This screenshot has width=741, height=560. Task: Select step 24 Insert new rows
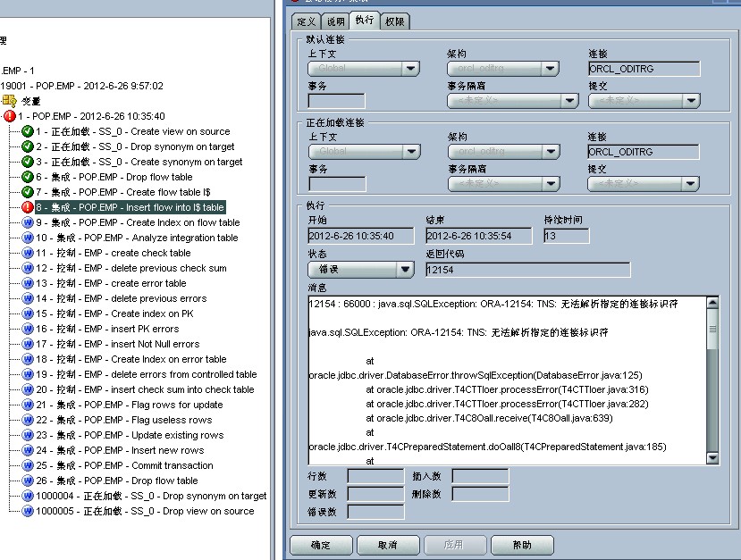[120, 450]
